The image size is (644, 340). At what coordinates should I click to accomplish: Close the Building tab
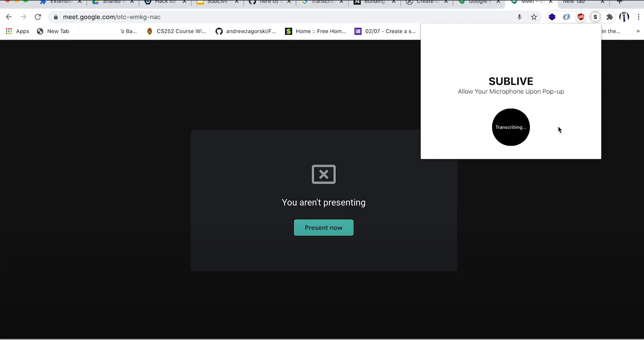click(x=393, y=2)
